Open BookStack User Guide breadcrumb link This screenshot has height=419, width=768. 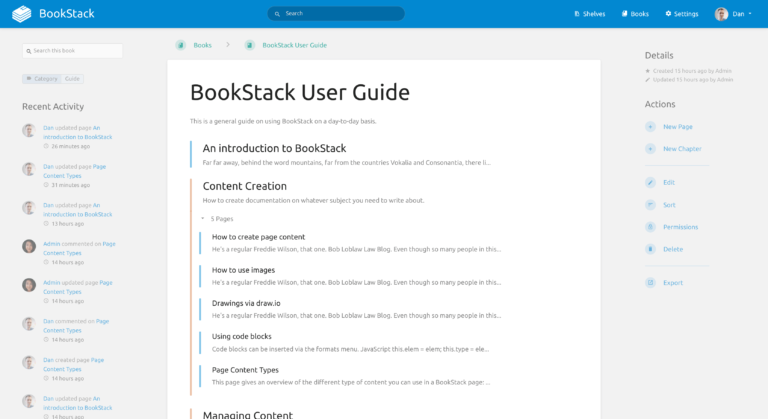pyautogui.click(x=294, y=45)
